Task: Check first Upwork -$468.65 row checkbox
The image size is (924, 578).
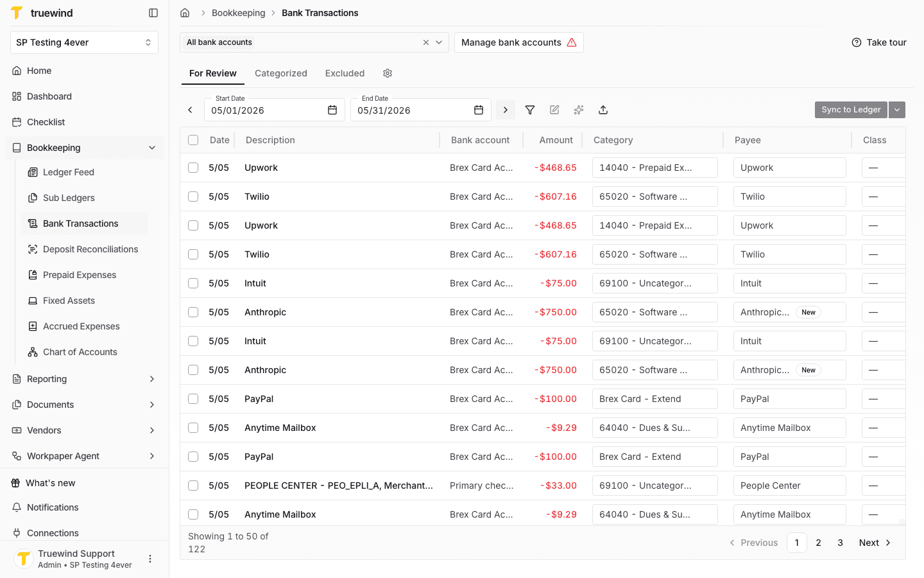Action: [x=193, y=168]
